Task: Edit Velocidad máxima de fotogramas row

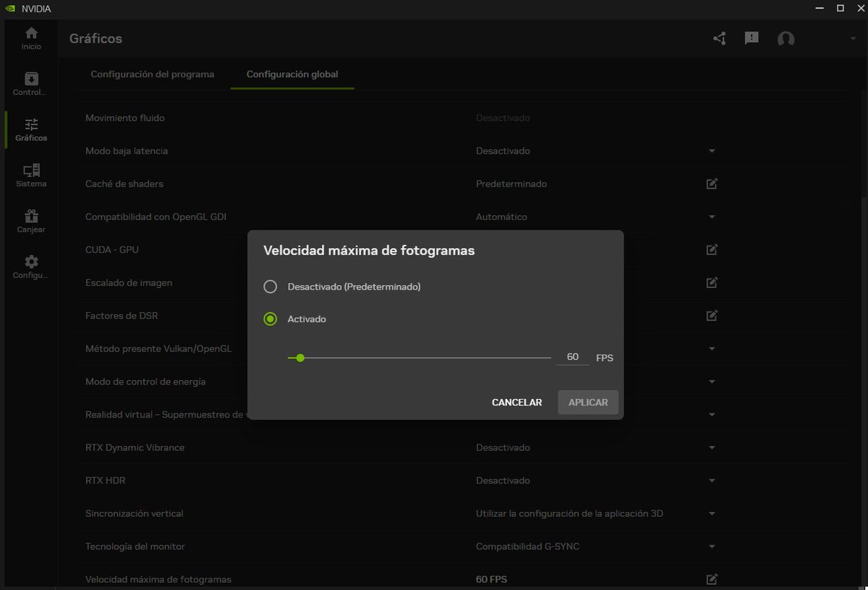Action: tap(712, 579)
